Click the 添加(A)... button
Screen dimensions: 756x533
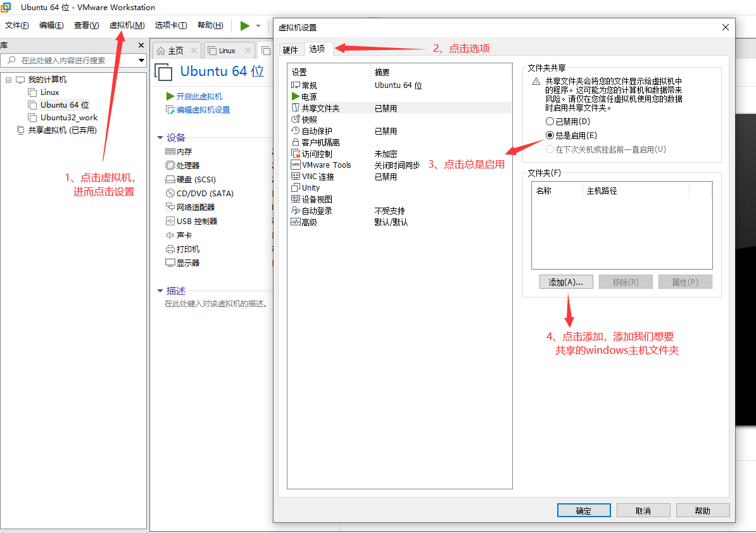click(566, 282)
